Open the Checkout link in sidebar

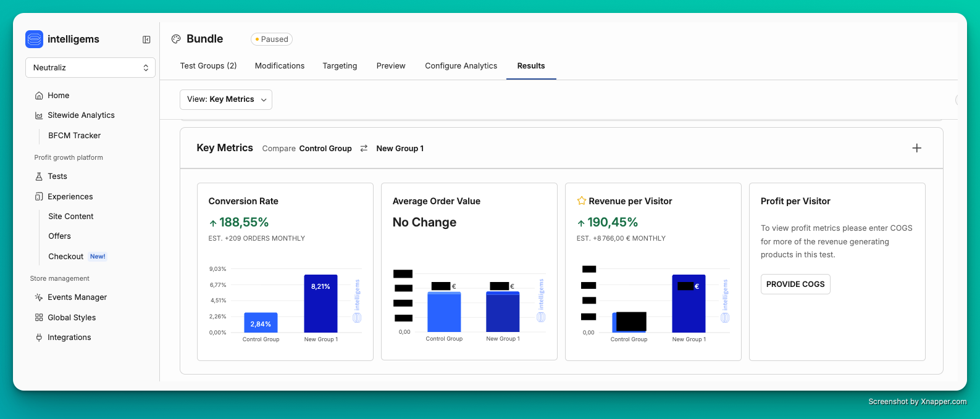point(66,257)
